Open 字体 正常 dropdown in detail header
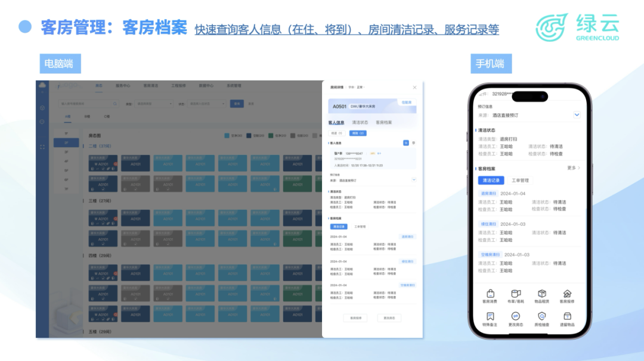This screenshot has height=361, width=644. (x=357, y=88)
